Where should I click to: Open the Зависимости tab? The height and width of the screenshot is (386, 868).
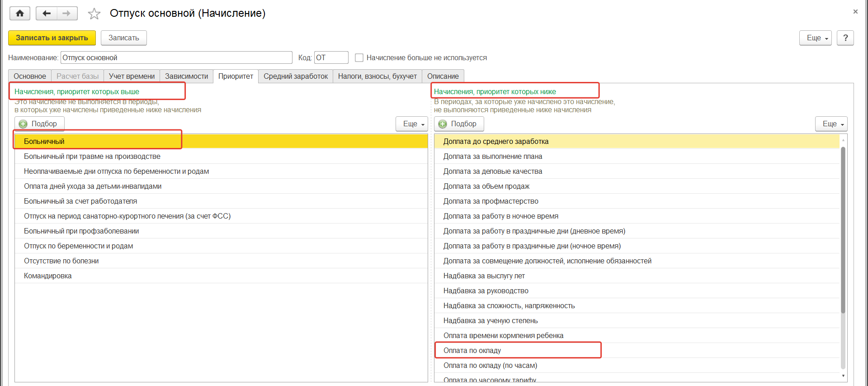(x=186, y=76)
